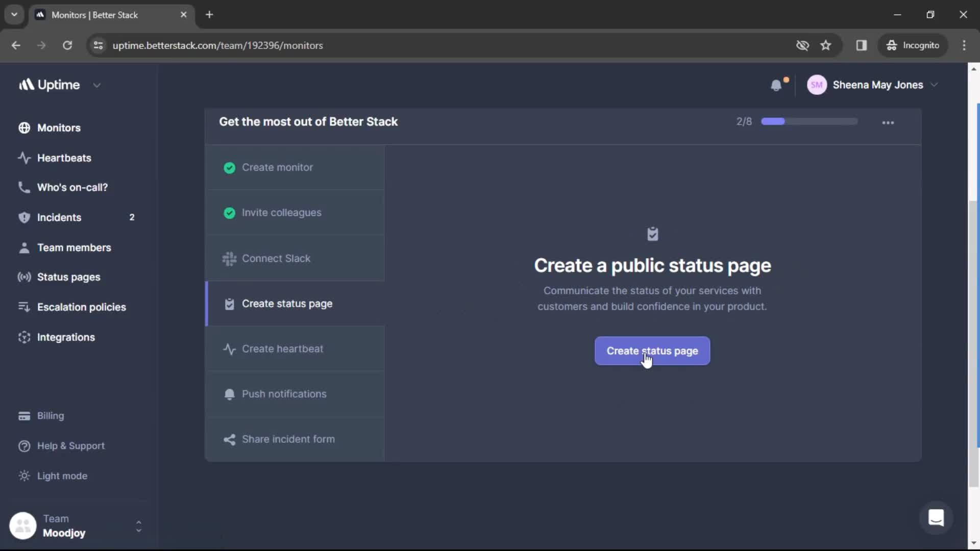Select Create status page step
The image size is (980, 551).
295,304
